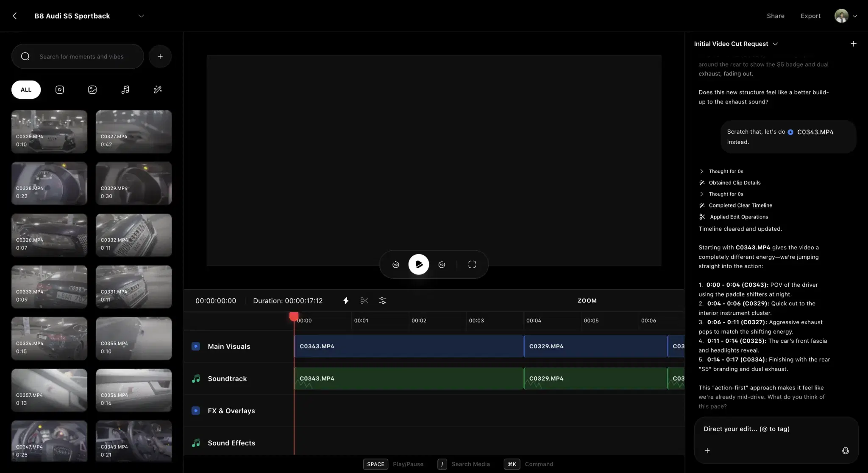
Task: Toggle the Main Visuals track icon
Action: point(196,346)
